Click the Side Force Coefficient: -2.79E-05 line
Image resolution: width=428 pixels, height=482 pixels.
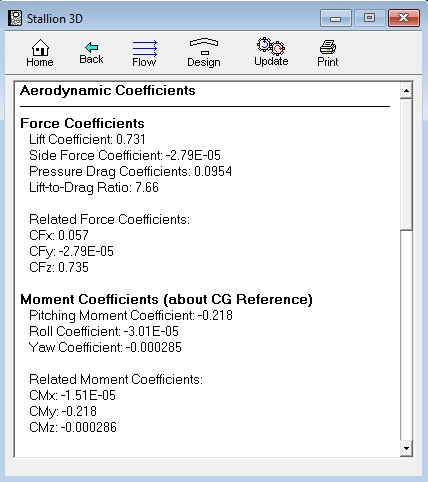tap(125, 155)
